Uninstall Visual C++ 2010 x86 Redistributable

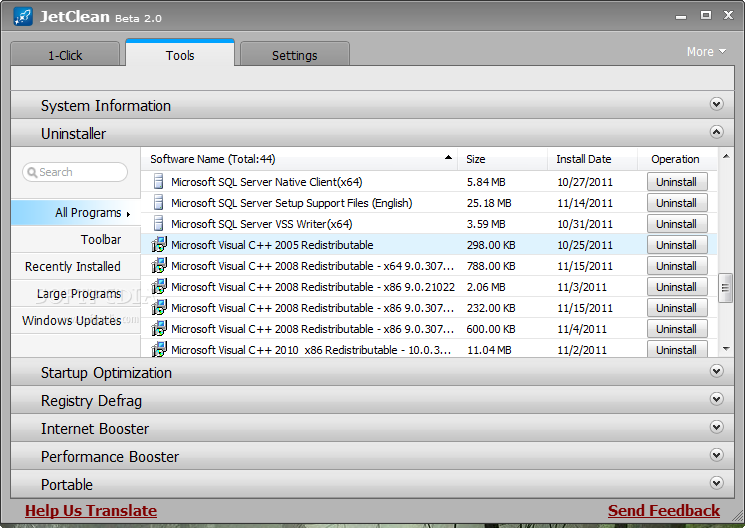677,349
